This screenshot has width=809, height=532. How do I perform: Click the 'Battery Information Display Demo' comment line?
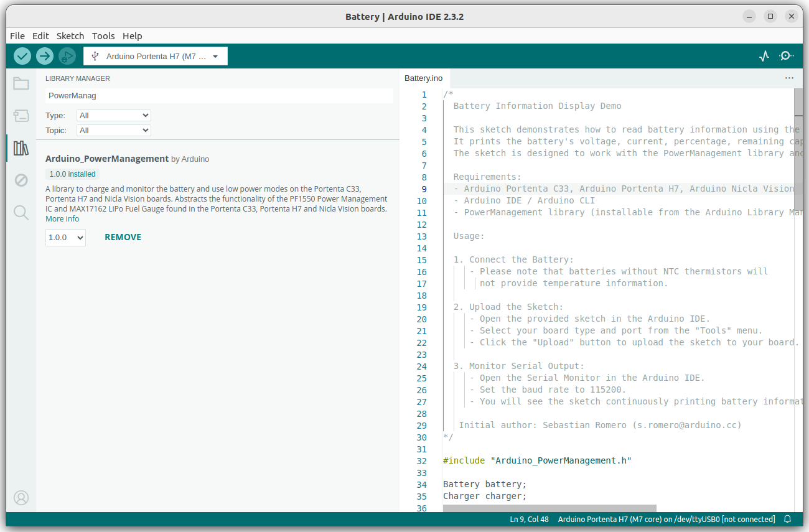coord(537,106)
